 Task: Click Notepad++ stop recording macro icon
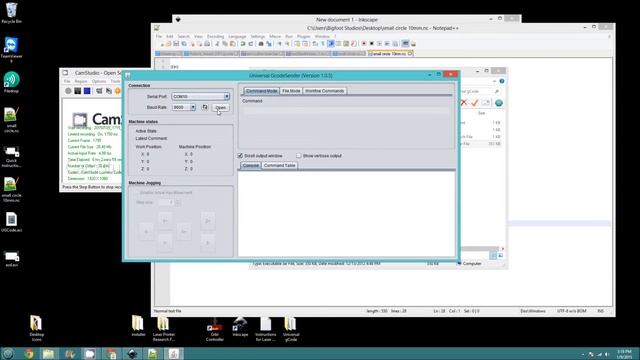pyautogui.click(x=371, y=44)
